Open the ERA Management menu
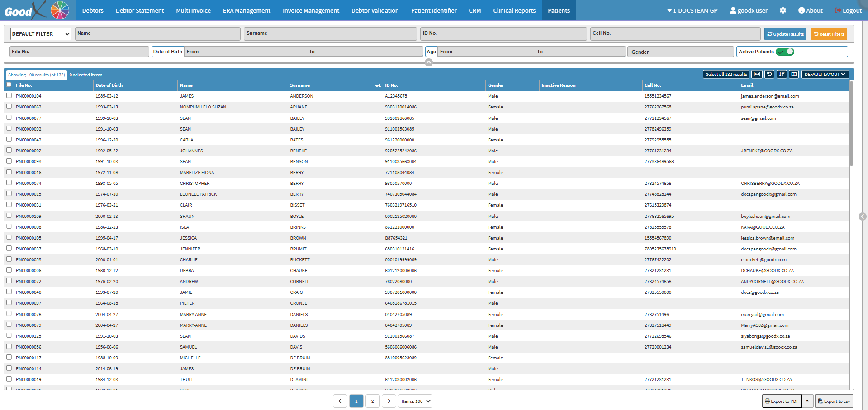 (x=247, y=10)
